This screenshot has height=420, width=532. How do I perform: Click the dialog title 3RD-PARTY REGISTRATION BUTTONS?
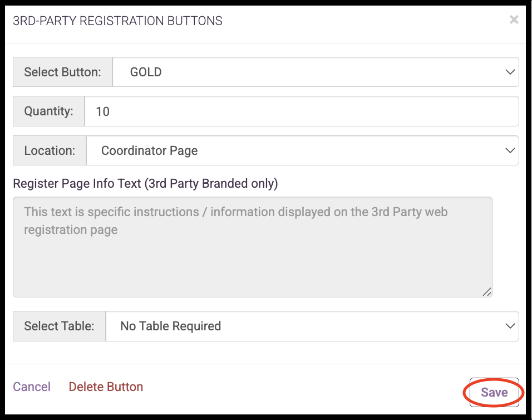(x=117, y=21)
